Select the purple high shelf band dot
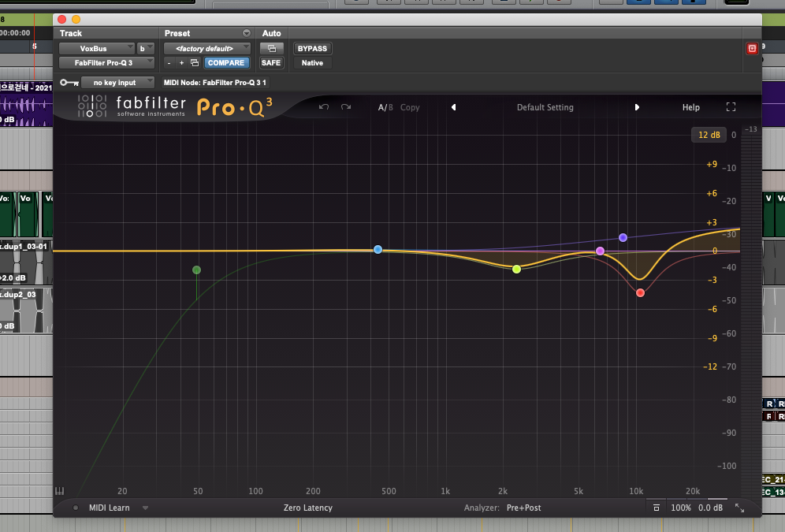This screenshot has height=532, width=785. pos(623,237)
